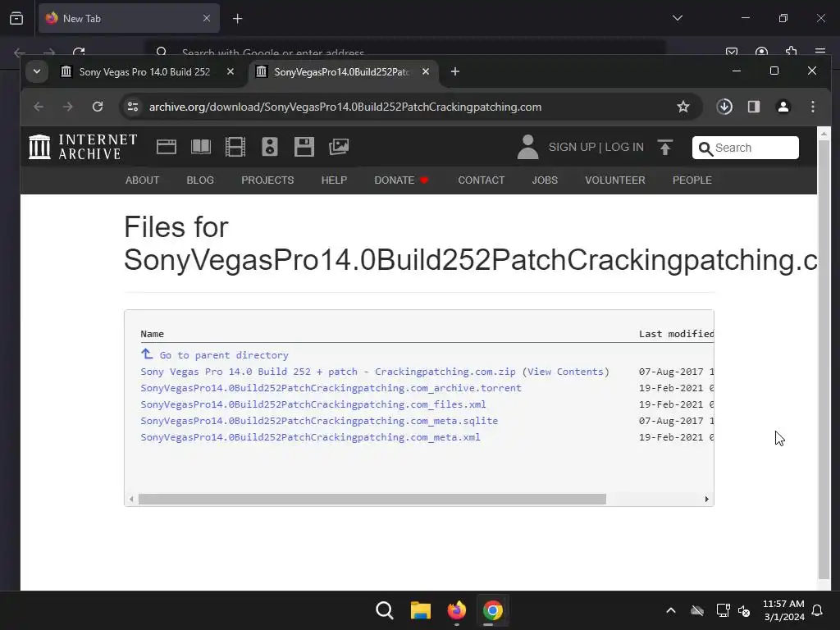Click LOG IN link
The image size is (840, 630).
624,148
